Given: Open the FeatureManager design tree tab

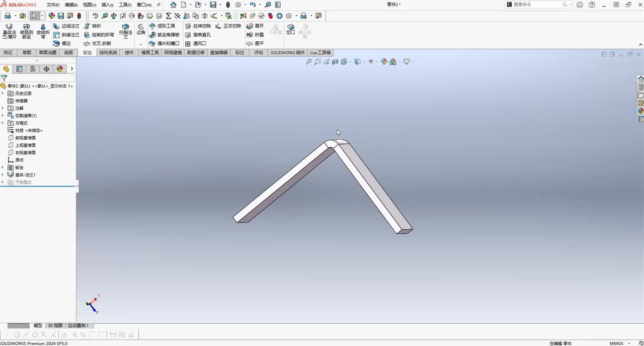Looking at the screenshot, I should pos(6,69).
